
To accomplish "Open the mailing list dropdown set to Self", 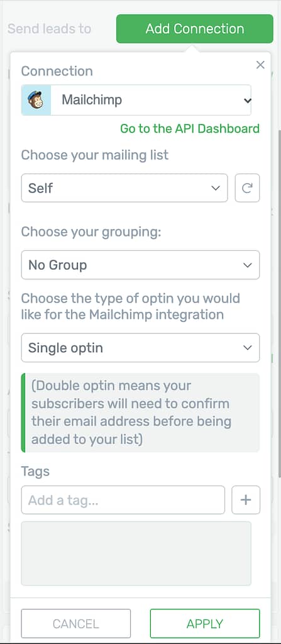I will point(124,187).
